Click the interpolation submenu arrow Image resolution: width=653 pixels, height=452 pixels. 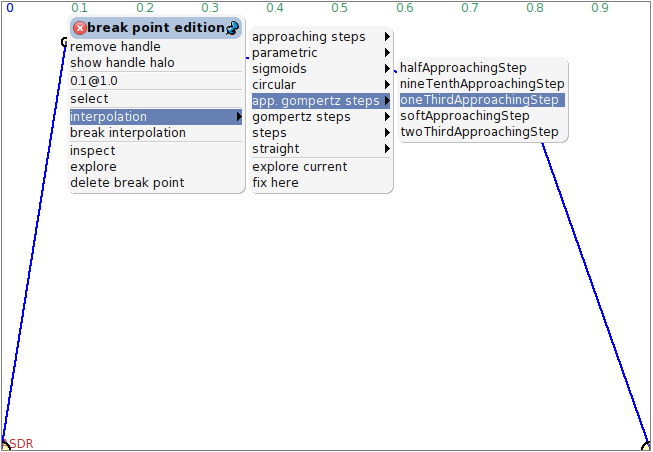pyautogui.click(x=239, y=117)
